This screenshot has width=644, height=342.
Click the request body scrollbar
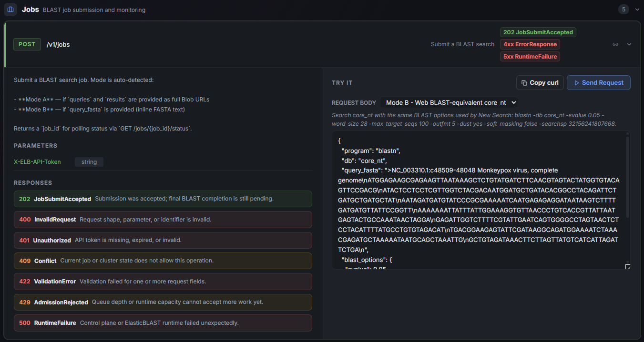click(x=627, y=177)
